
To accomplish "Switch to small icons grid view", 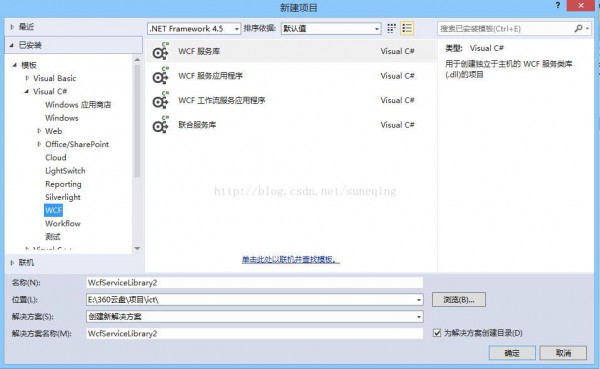I will pos(391,28).
